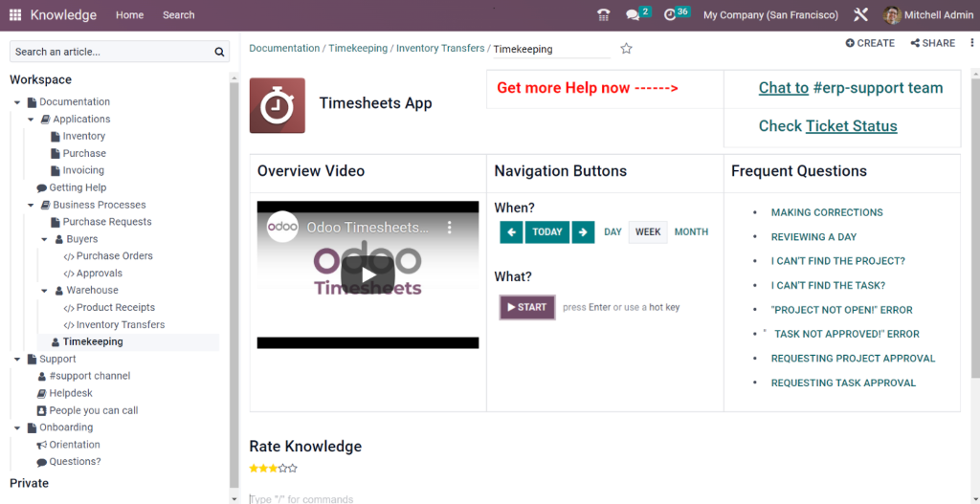Image resolution: width=980 pixels, height=504 pixels.
Task: Click the debug tools wrench icon
Action: tap(860, 15)
